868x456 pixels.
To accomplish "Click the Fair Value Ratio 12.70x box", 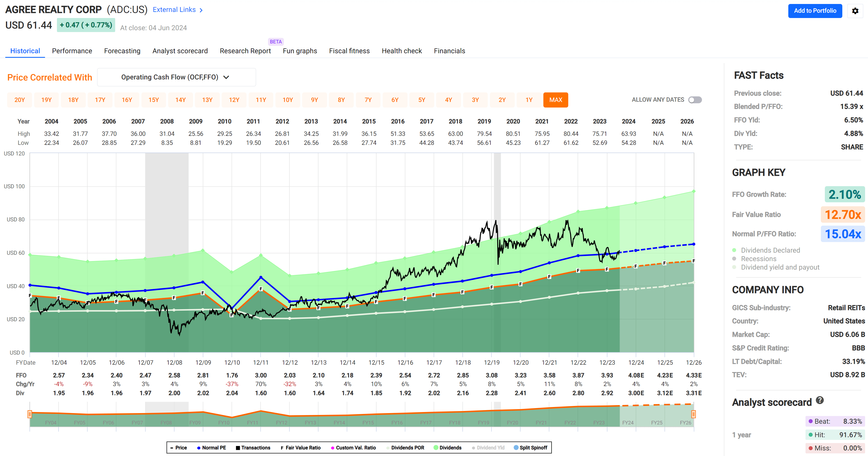I will 843,214.
